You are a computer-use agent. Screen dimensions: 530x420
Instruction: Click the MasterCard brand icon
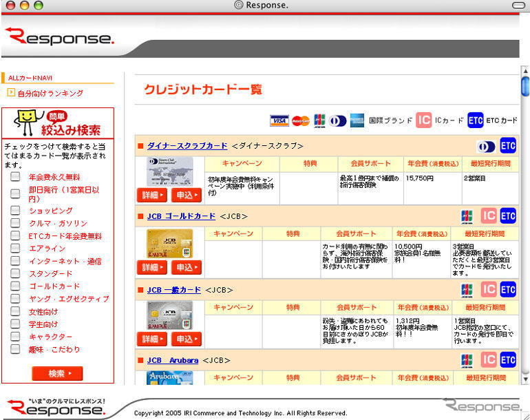tap(300, 120)
